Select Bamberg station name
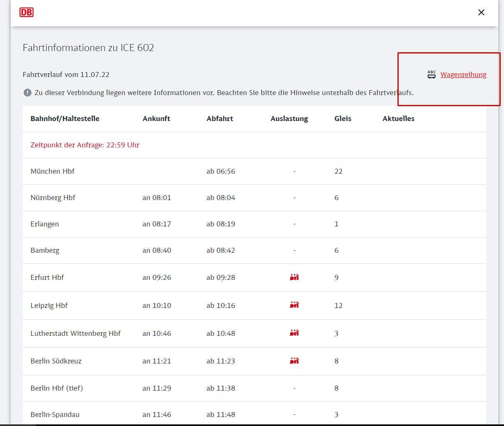This screenshot has width=504, height=426. tap(45, 250)
